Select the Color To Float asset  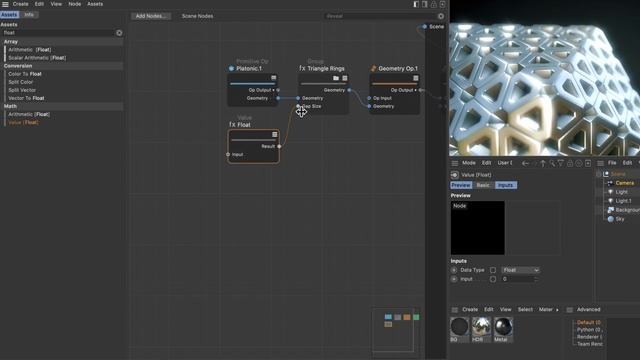coord(25,74)
